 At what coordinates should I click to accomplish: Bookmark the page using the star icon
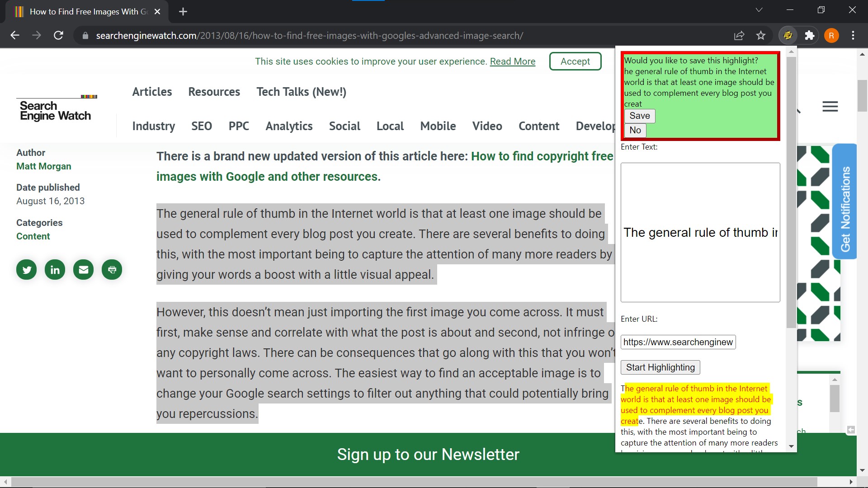[761, 35]
